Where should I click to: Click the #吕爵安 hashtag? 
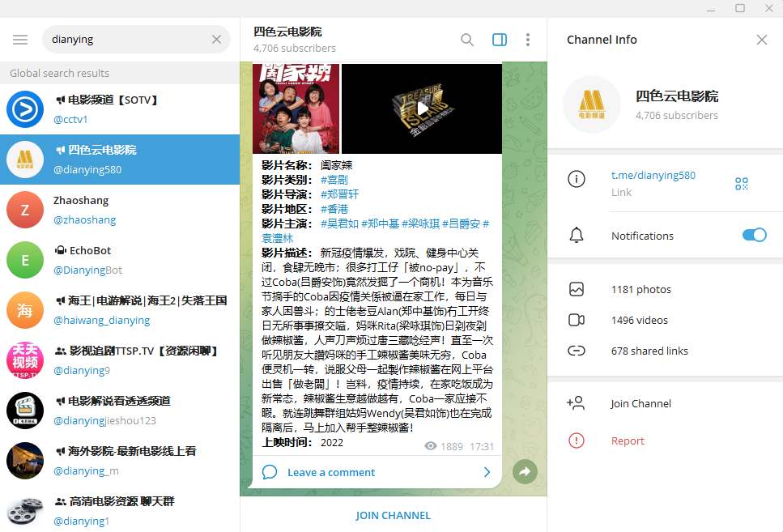click(x=461, y=223)
